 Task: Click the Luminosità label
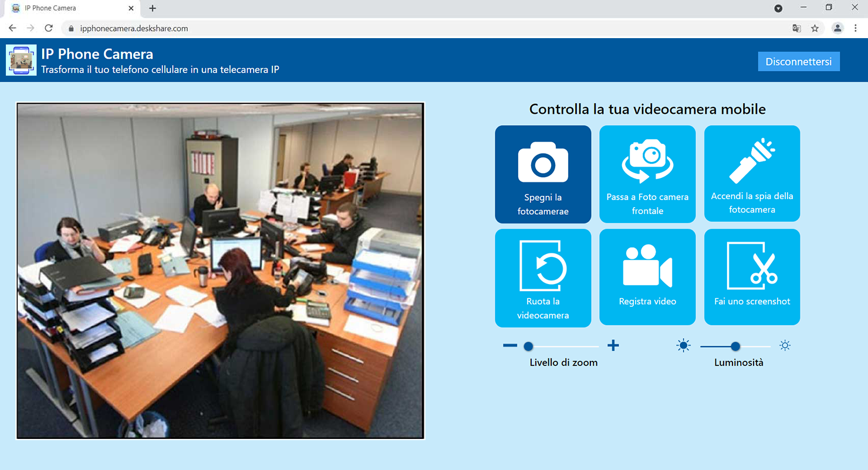739,363
